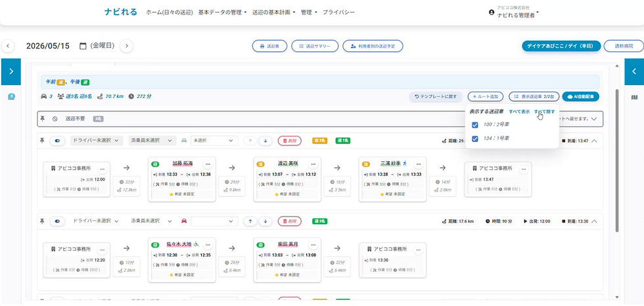The height and width of the screenshot is (306, 644).
Task: Delete the route containing 柴田 美月
Action: (290, 221)
